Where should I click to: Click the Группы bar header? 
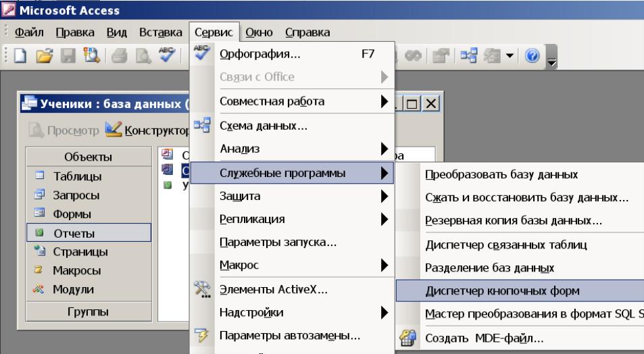[89, 311]
